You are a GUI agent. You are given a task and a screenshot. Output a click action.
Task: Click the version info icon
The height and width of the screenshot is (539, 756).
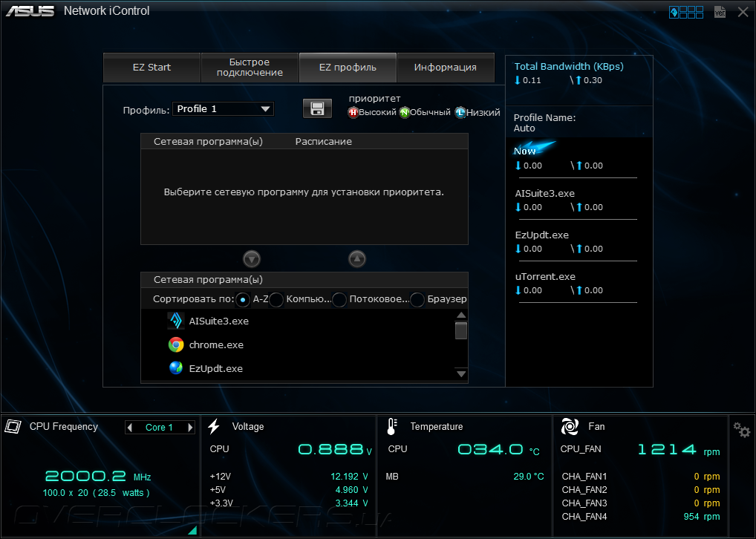tap(720, 12)
